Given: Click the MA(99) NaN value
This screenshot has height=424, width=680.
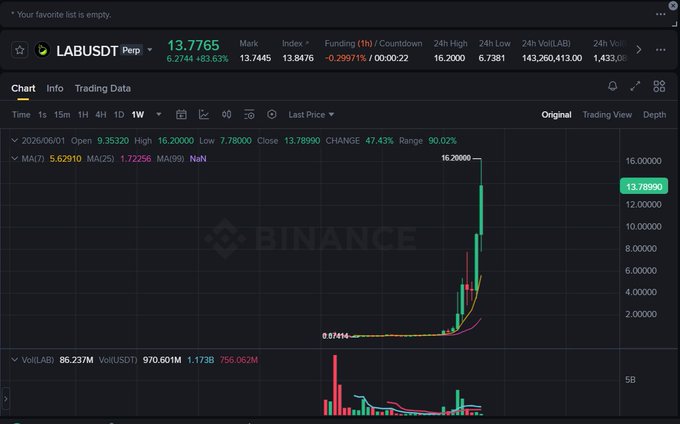Looking at the screenshot, I should pos(198,159).
